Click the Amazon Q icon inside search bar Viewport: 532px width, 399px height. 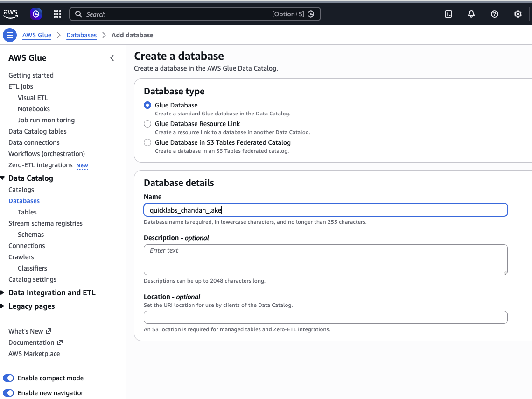coord(311,14)
